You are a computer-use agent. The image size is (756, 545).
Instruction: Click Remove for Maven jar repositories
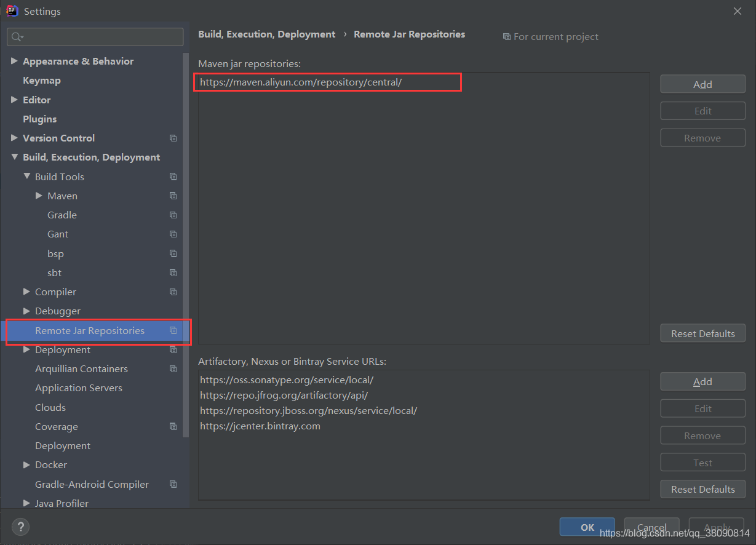[x=702, y=138]
